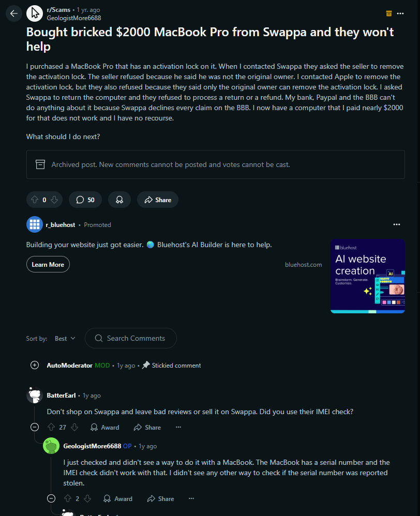Open the Sort by Best dropdown
This screenshot has width=420, height=516.
click(65, 338)
